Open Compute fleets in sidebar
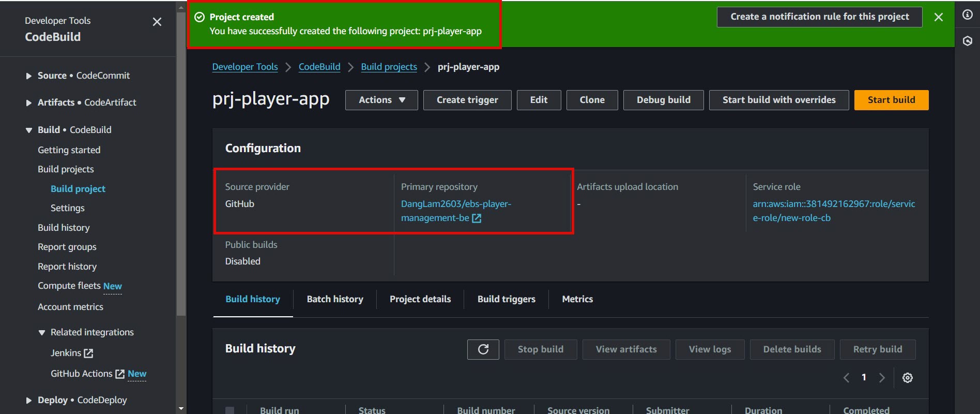The image size is (980, 414). pyautogui.click(x=69, y=286)
